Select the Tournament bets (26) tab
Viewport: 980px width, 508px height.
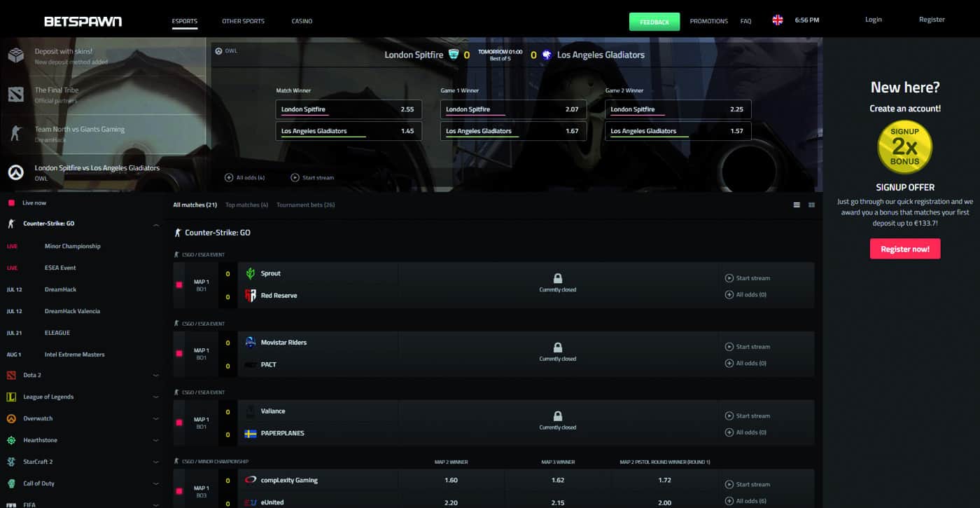pos(305,205)
